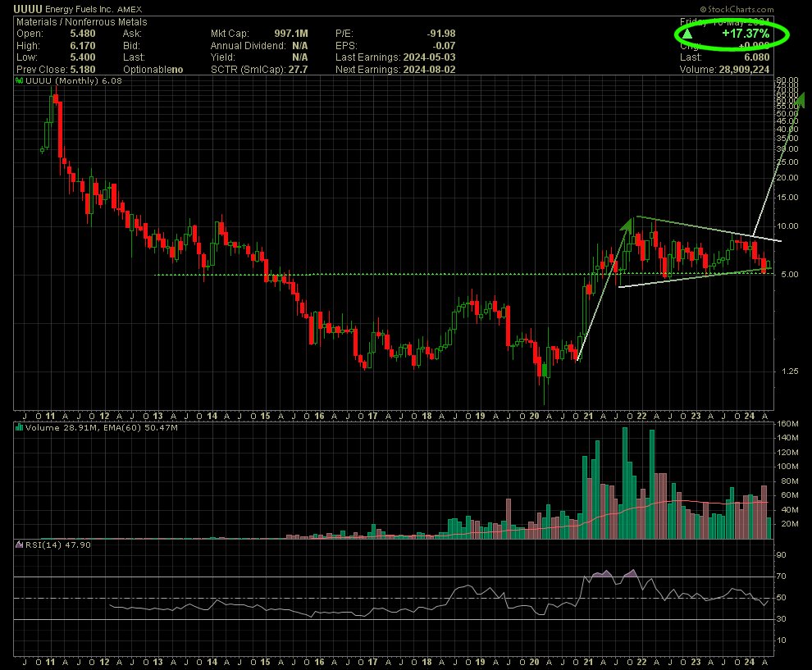Click the SCTR (SmlCap) 27.7 value

click(x=299, y=70)
